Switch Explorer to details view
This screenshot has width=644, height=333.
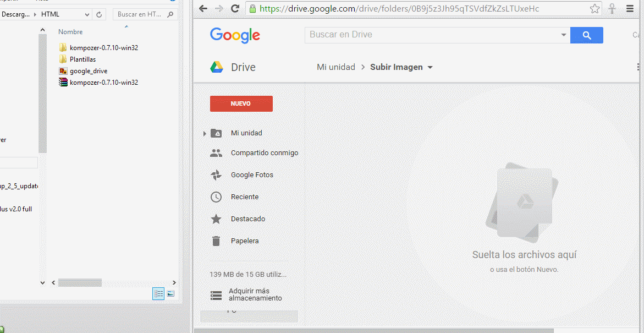[158, 293]
